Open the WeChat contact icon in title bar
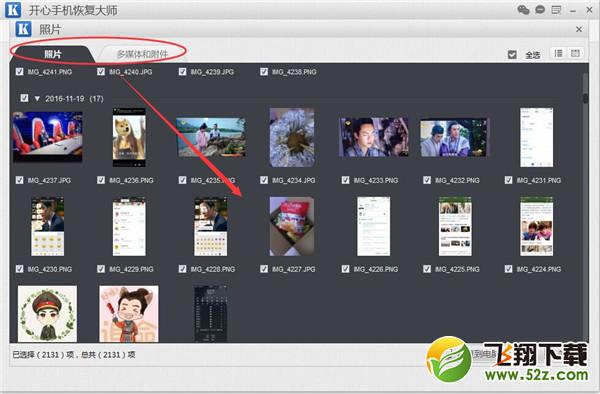This screenshot has height=394, width=600. (523, 10)
